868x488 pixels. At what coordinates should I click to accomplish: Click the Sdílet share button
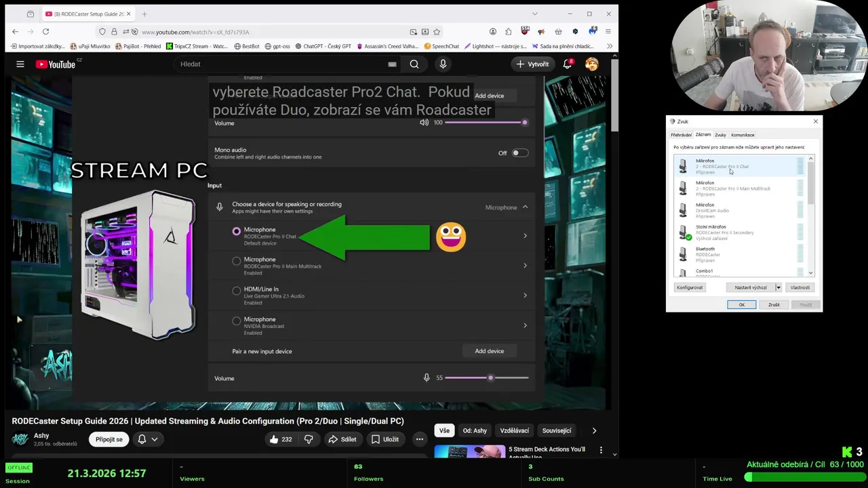[x=342, y=439]
